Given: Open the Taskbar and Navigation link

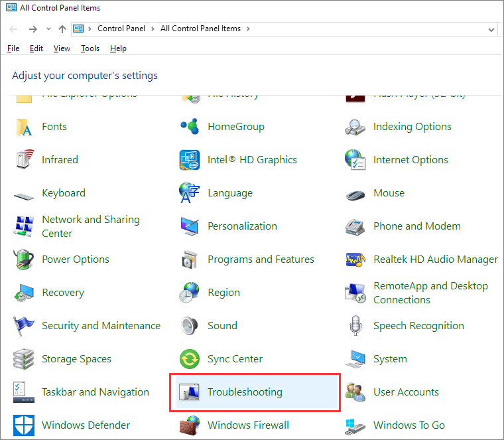Looking at the screenshot, I should 95,392.
